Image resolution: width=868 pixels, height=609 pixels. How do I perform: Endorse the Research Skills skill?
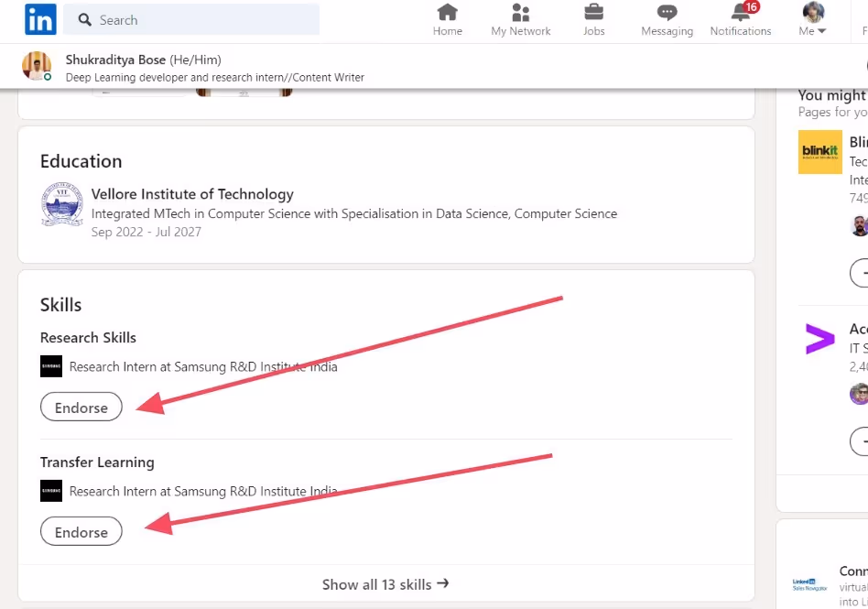(x=81, y=407)
